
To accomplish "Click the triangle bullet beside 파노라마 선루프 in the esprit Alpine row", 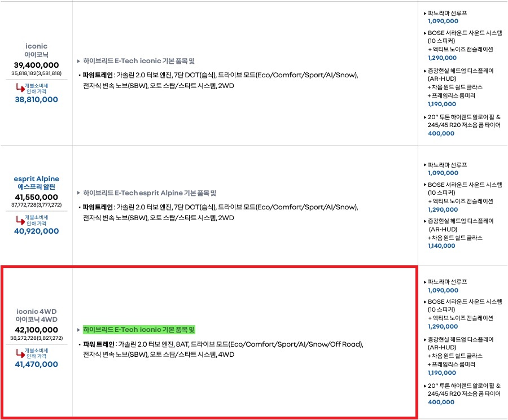I will tap(425, 165).
